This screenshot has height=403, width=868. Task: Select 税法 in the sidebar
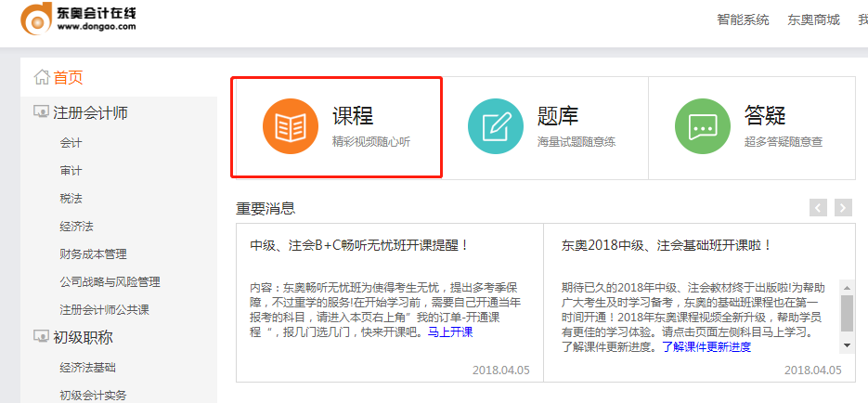[71, 199]
